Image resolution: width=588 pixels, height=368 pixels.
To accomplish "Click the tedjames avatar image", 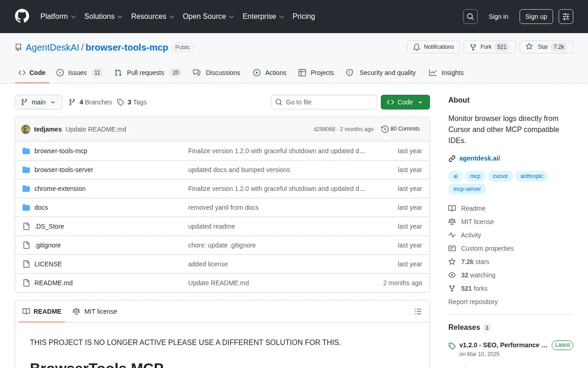I will click(x=26, y=129).
